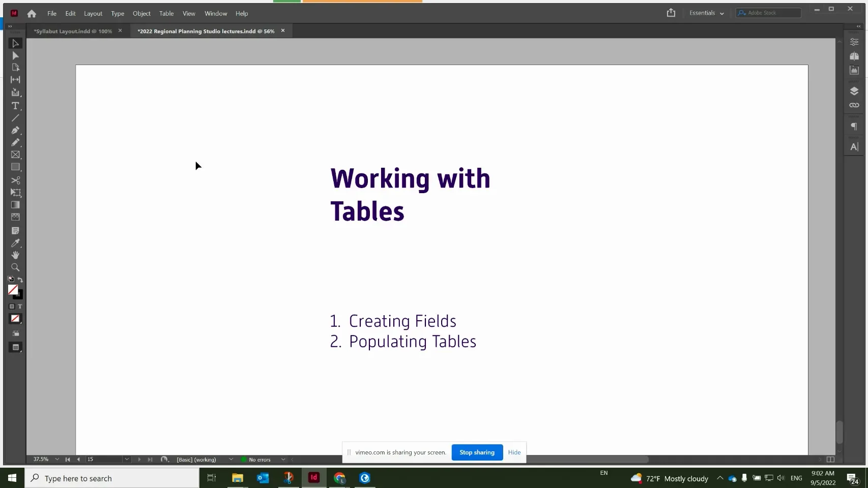The width and height of the screenshot is (868, 488).
Task: Pick the Scissors tool
Action: tap(15, 180)
